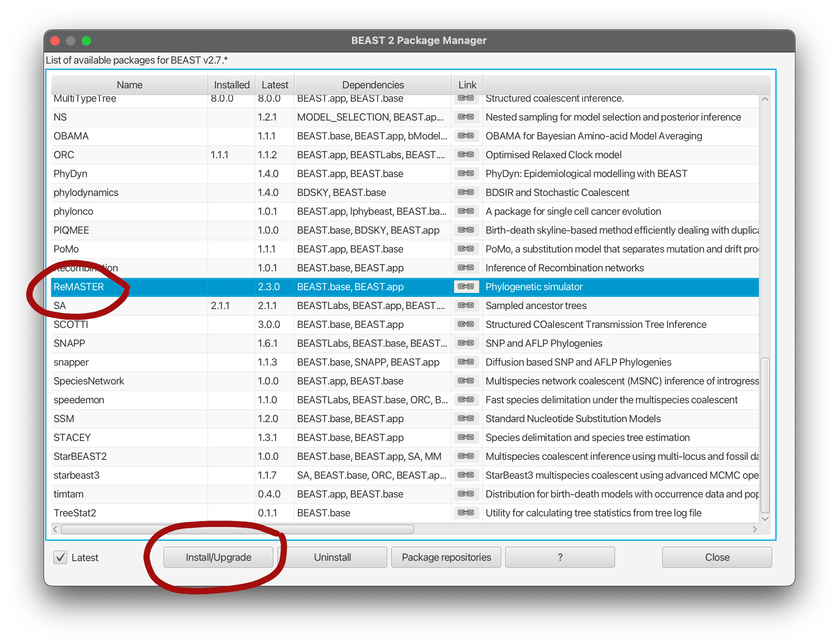Select the SNAPP package name

click(x=69, y=343)
